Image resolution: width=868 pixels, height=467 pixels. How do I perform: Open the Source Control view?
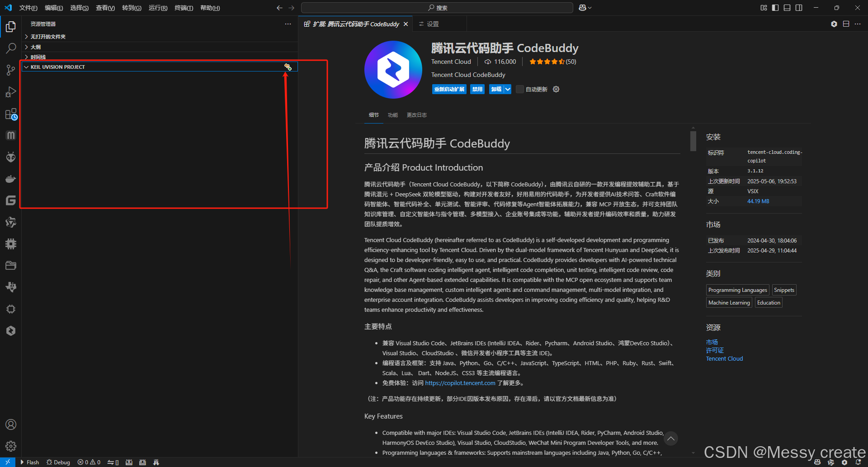[11, 70]
